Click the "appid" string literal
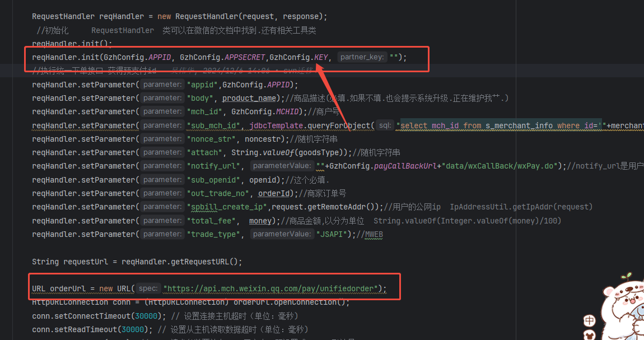 203,85
